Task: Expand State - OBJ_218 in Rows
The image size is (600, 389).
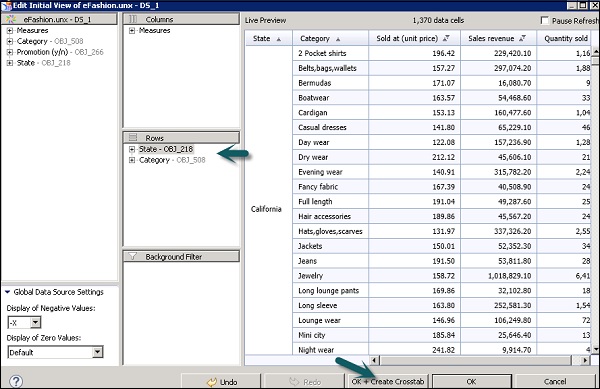Action: [132, 149]
